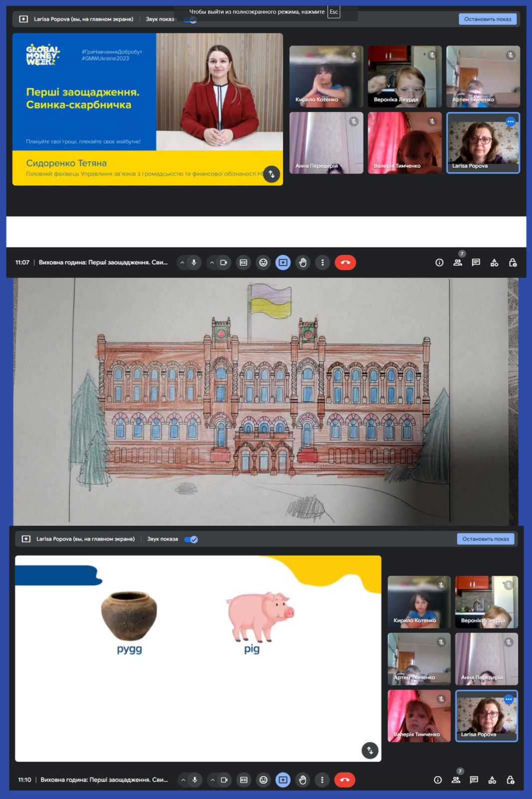Select Кирило Котенко's video tile beside the pig slide
The image size is (532, 799).
coord(419,601)
